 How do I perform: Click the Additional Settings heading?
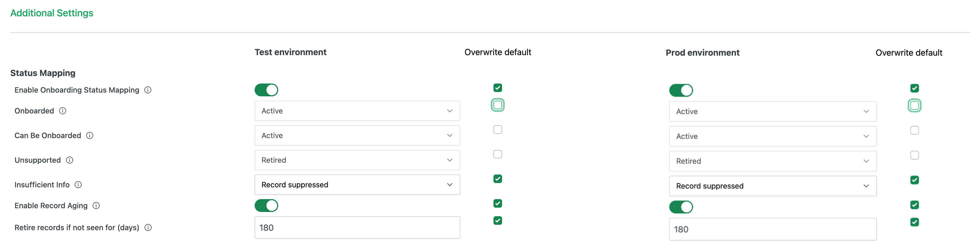tap(52, 13)
